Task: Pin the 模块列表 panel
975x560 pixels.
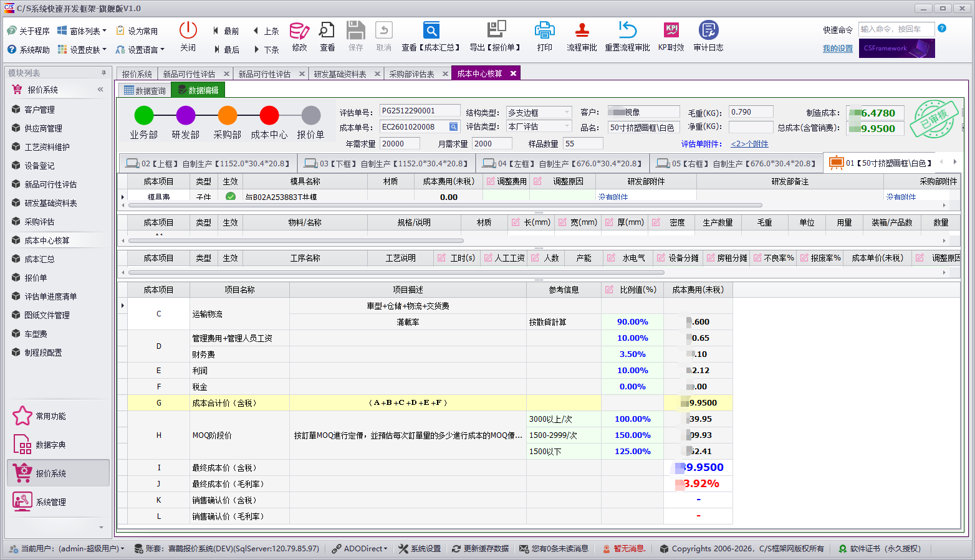Action: click(103, 73)
